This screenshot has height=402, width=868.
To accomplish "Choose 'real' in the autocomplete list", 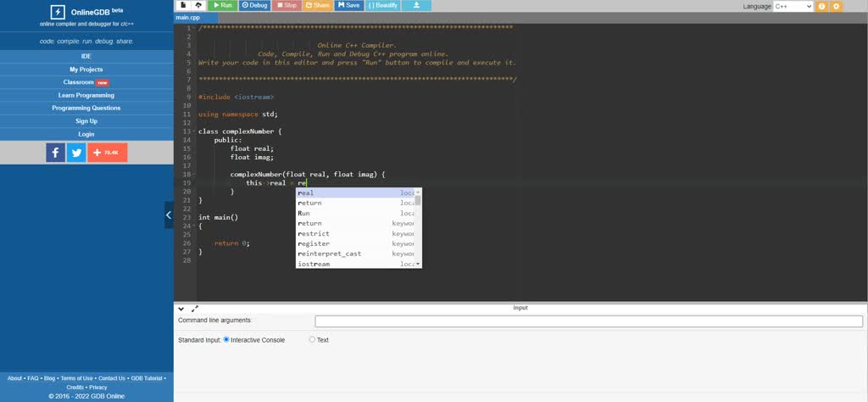I will [x=355, y=193].
